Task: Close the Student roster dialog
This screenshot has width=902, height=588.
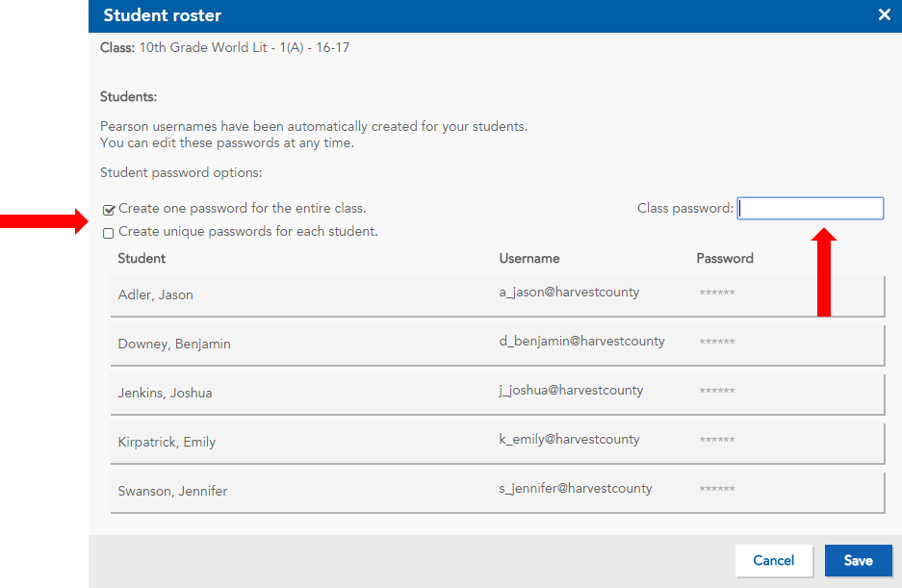Action: [884, 15]
